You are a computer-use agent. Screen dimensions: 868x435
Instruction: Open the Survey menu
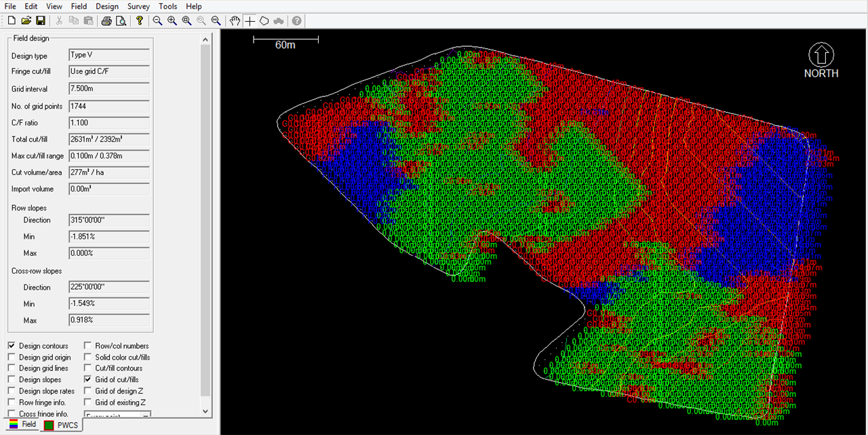click(138, 6)
